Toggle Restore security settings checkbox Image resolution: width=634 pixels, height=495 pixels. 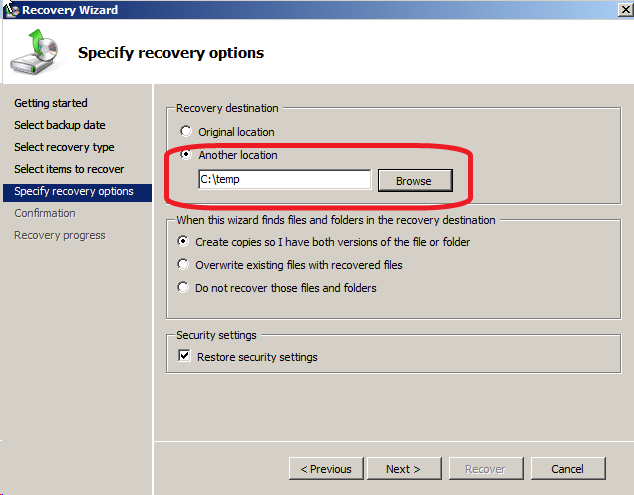pyautogui.click(x=184, y=356)
